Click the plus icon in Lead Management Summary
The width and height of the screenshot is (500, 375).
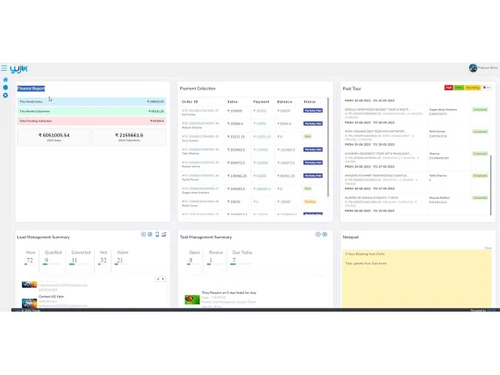143,234
